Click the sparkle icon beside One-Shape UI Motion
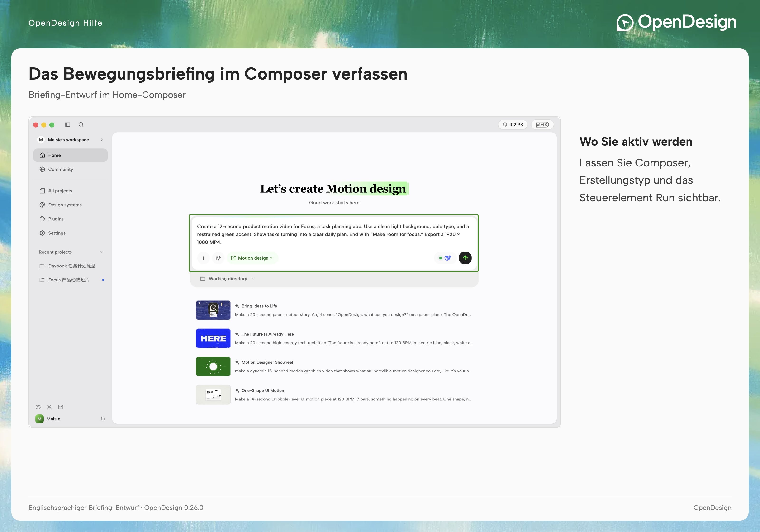760x532 pixels. (237, 390)
